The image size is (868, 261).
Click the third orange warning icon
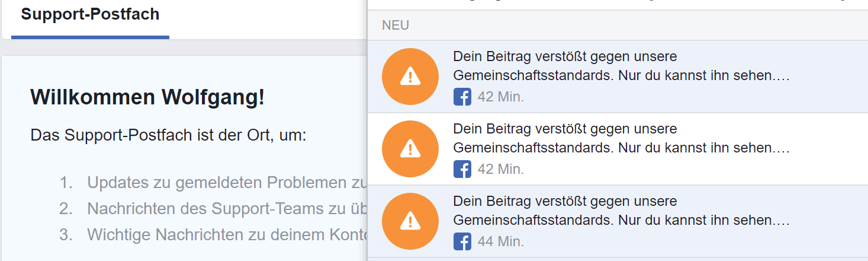[x=410, y=221]
